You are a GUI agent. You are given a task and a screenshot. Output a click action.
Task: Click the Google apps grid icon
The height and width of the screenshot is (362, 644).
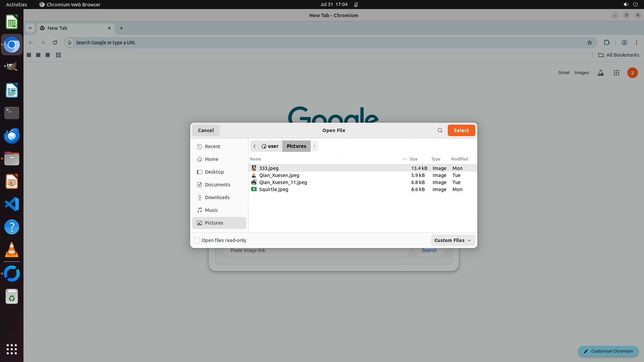pos(616,73)
